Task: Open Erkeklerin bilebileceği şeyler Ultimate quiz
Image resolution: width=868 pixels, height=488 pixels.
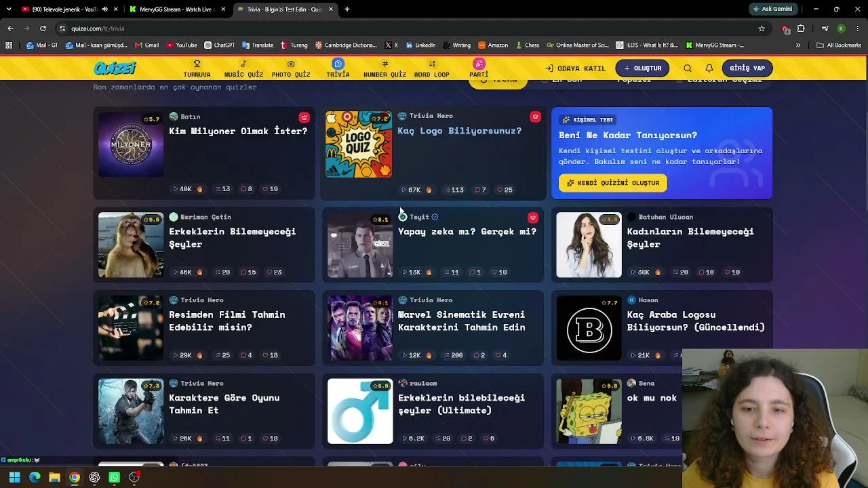Action: click(461, 404)
